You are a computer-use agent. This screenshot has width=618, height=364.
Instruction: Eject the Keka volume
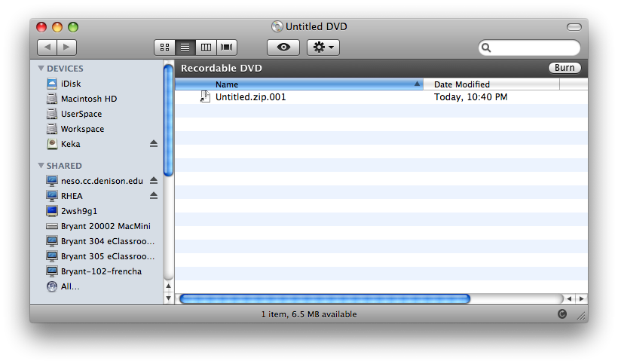point(154,144)
